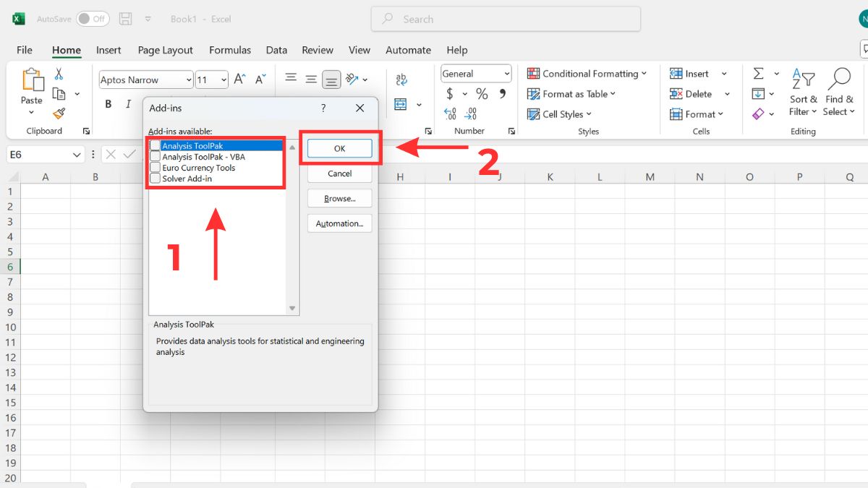Viewport: 868px width, 488px height.
Task: Click the Merge & Center icon
Action: coord(401,105)
